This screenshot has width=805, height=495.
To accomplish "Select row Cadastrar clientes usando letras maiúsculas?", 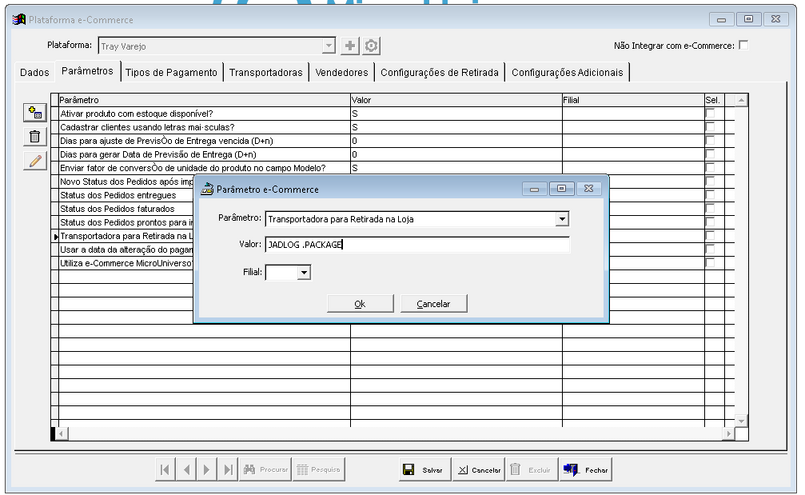I will click(x=392, y=127).
